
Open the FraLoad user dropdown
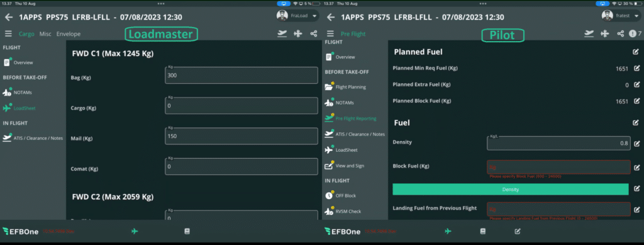coord(297,16)
